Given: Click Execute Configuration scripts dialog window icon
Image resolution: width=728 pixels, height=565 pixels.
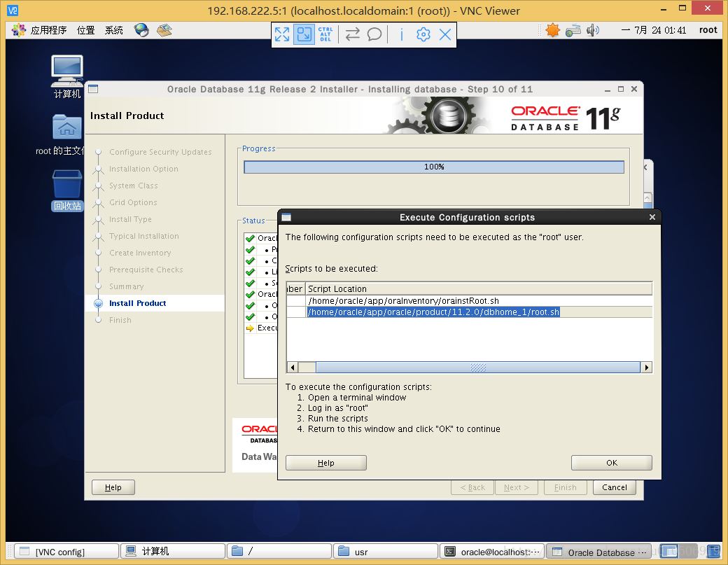Looking at the screenshot, I should click(x=286, y=217).
